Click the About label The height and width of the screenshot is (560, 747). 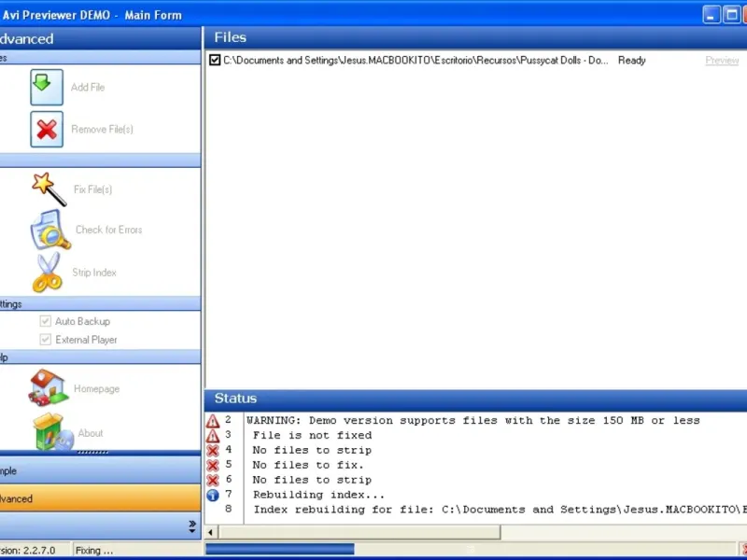pos(91,433)
